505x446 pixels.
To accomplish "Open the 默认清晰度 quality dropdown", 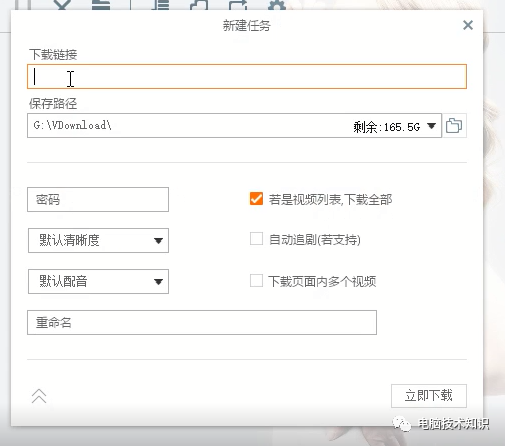I will click(x=98, y=240).
